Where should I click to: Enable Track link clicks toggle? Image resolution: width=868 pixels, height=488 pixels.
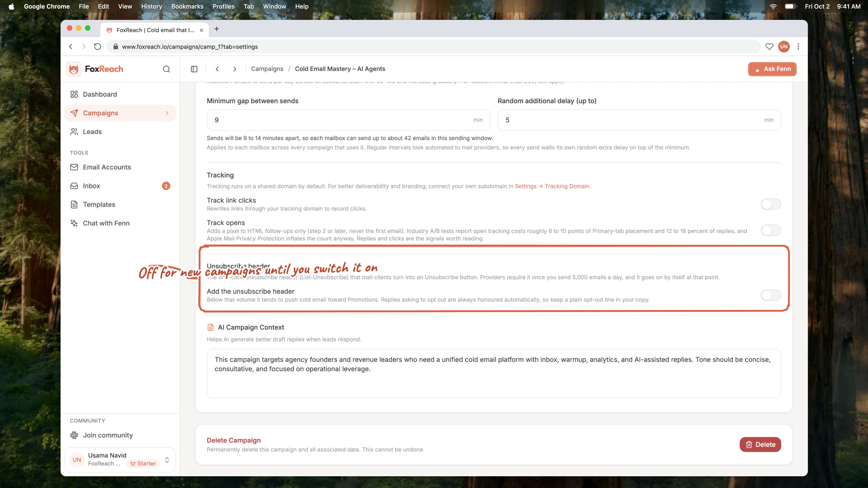(x=771, y=204)
